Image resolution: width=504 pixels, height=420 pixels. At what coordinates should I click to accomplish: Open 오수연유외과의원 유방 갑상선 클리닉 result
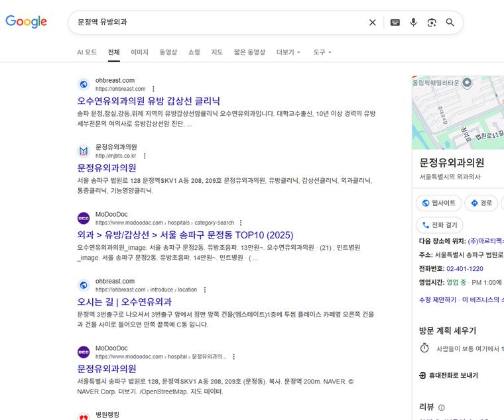click(x=149, y=101)
